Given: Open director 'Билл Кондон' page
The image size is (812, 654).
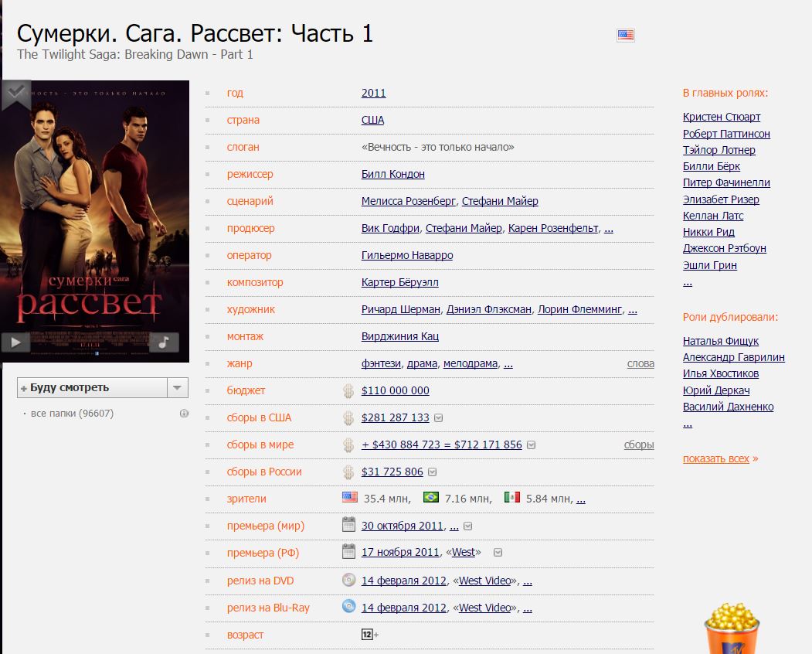Looking at the screenshot, I should coord(393,174).
